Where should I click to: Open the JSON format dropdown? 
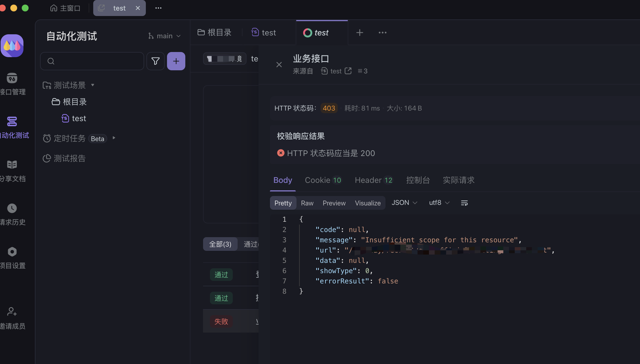pos(404,203)
